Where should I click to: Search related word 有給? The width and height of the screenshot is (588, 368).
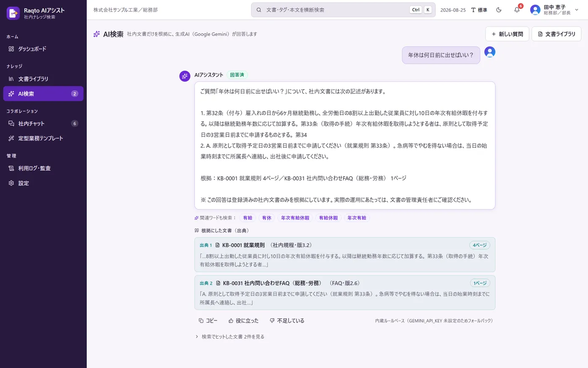(x=248, y=218)
